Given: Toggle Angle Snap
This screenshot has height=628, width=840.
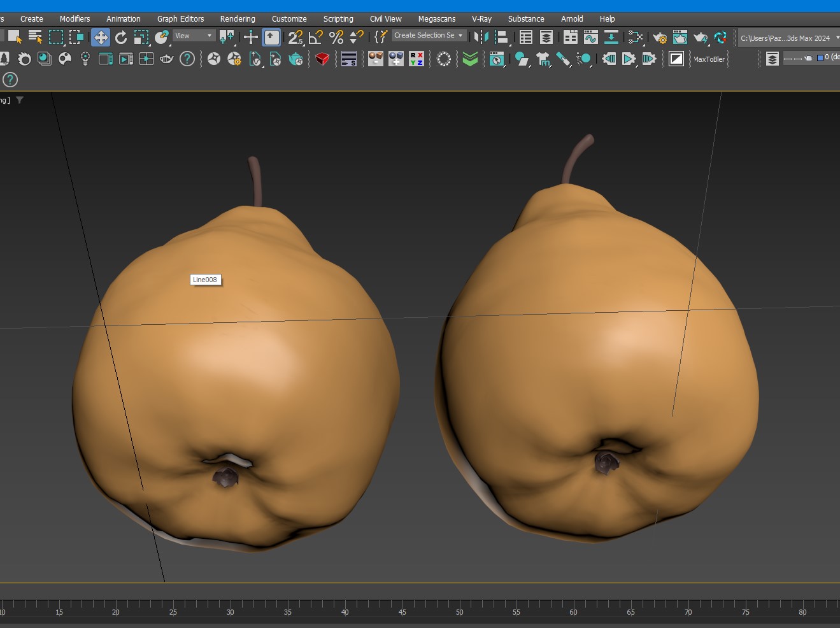Looking at the screenshot, I should click(316, 38).
